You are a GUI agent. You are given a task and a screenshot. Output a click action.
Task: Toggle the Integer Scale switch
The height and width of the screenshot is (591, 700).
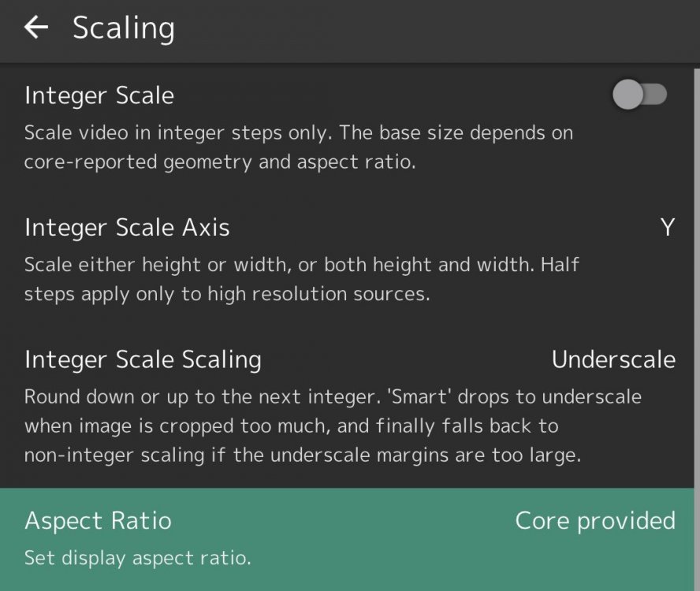click(639, 95)
